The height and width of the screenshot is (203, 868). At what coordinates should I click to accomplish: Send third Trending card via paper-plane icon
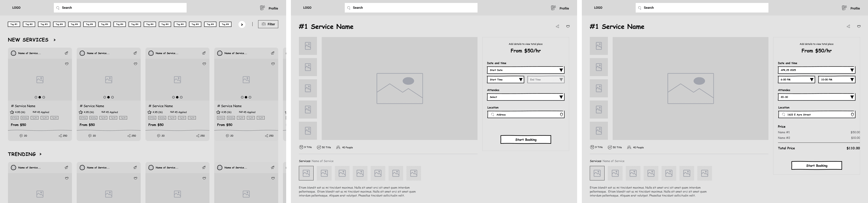pos(204,167)
